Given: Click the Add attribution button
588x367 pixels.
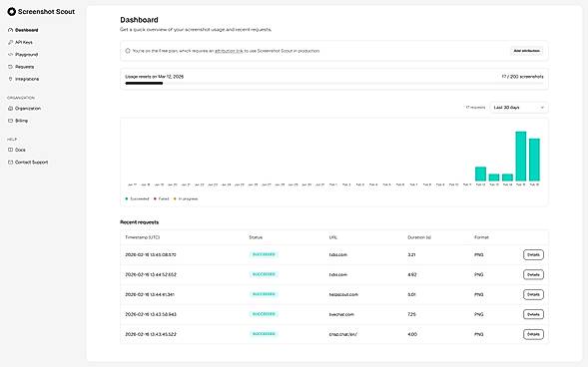Looking at the screenshot, I should click(526, 51).
